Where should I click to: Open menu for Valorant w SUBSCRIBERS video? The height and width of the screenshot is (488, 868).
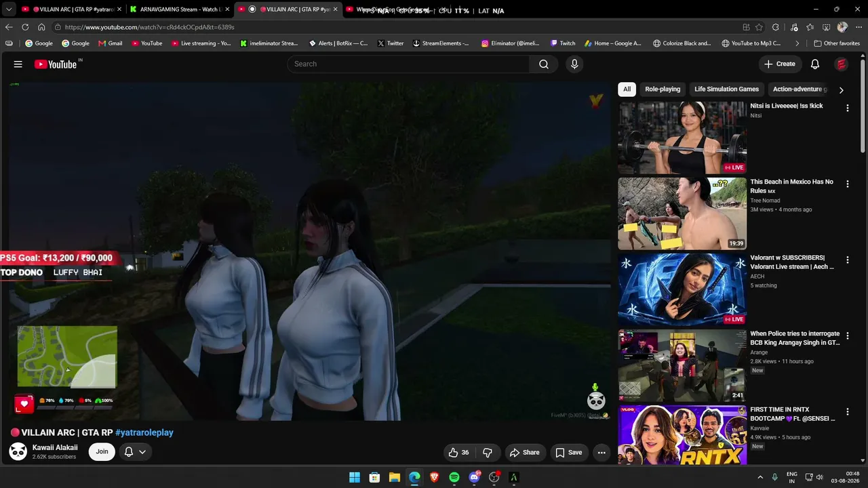(x=847, y=260)
